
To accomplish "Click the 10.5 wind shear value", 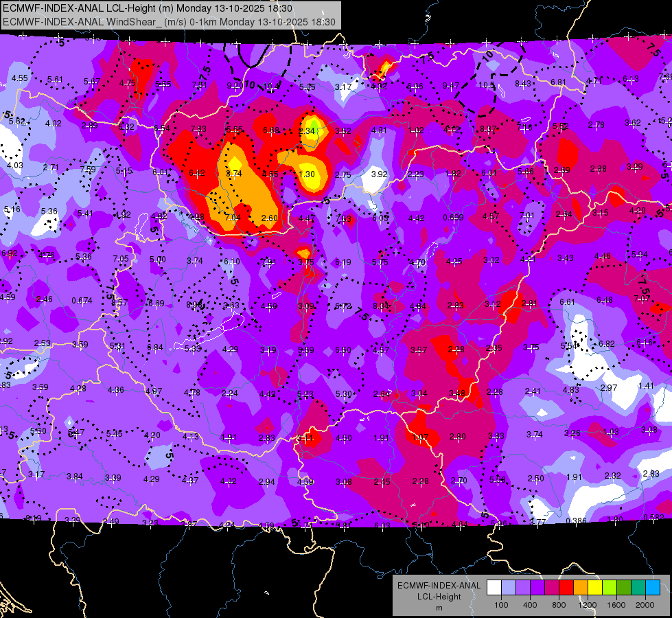I will (487, 85).
